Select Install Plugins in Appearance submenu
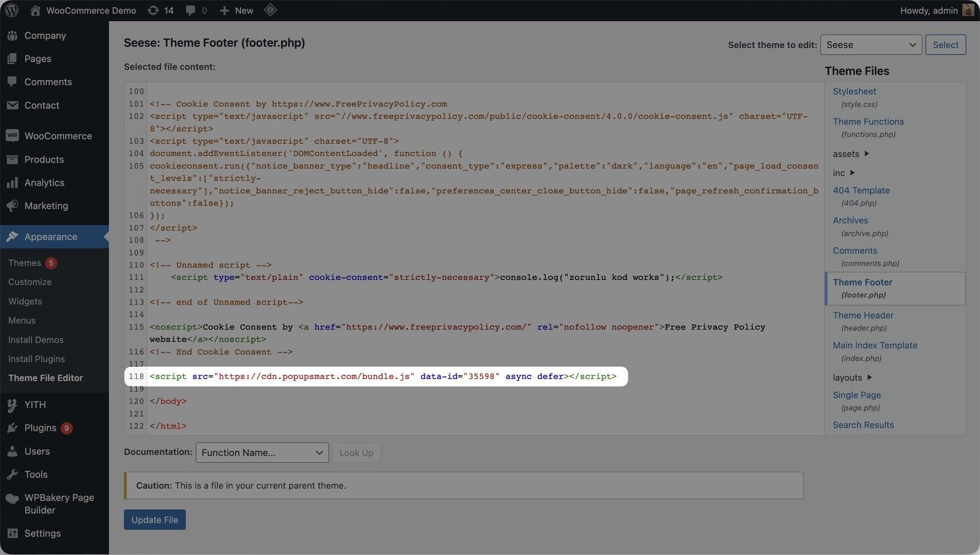The width and height of the screenshot is (980, 555). 36,359
